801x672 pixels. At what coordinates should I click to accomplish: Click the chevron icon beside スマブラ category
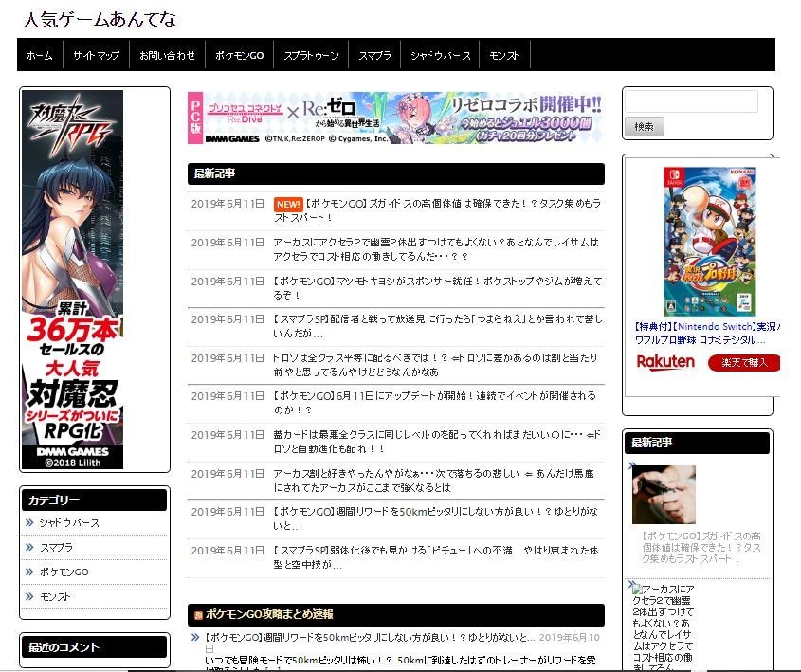[29, 547]
